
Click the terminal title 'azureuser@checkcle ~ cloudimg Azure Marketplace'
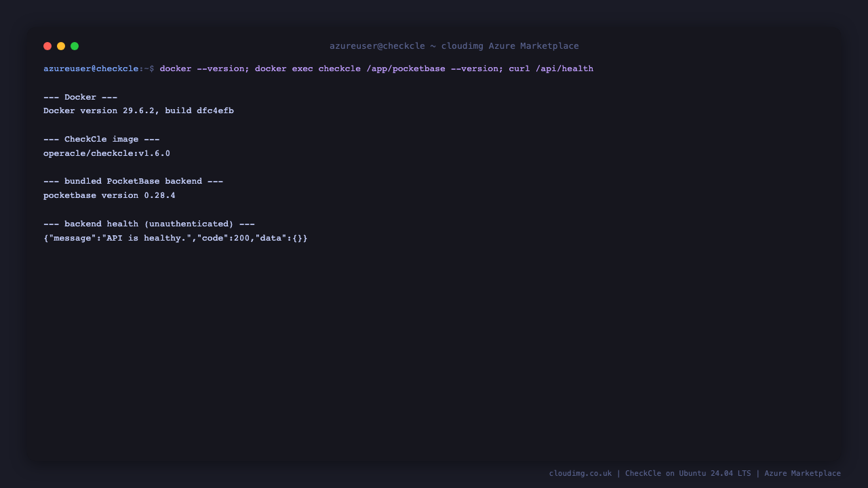pyautogui.click(x=454, y=46)
